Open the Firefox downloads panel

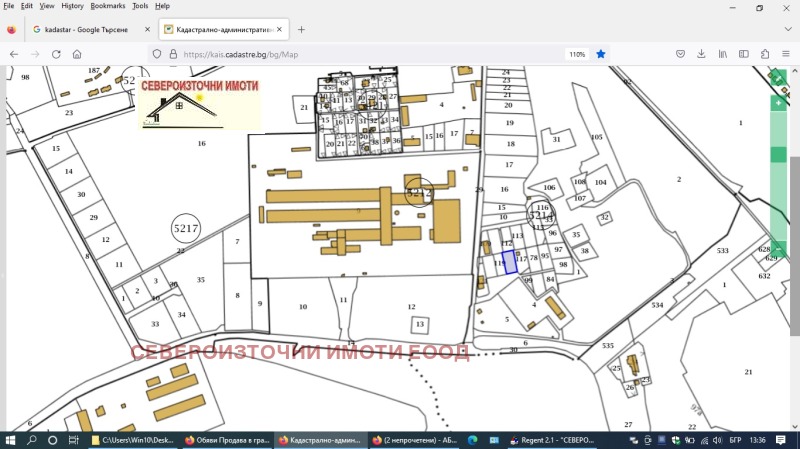click(x=702, y=54)
